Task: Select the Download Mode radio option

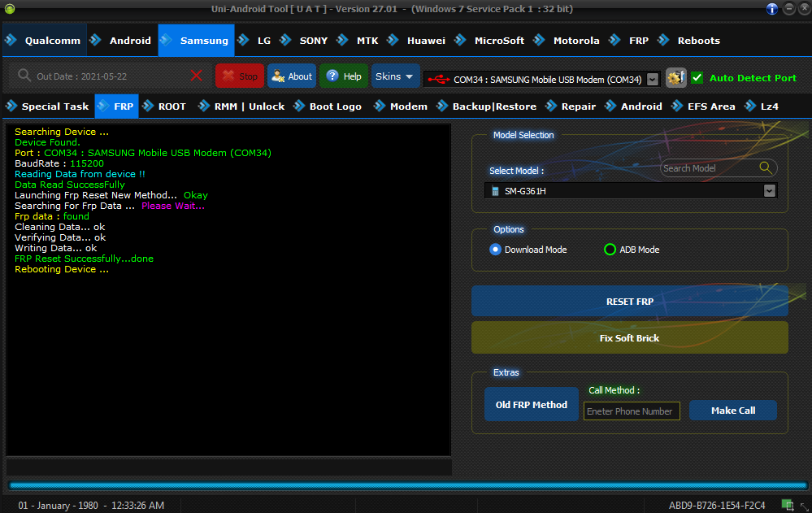Action: [x=495, y=250]
